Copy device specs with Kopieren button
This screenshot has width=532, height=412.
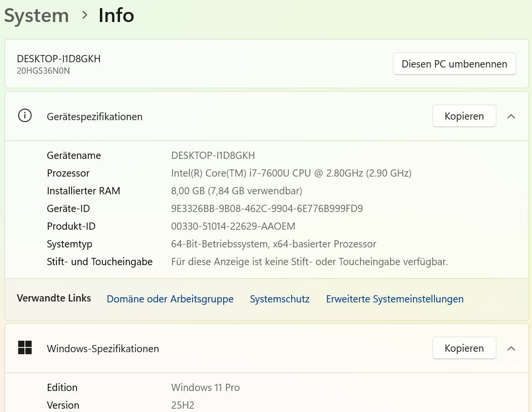click(x=464, y=116)
